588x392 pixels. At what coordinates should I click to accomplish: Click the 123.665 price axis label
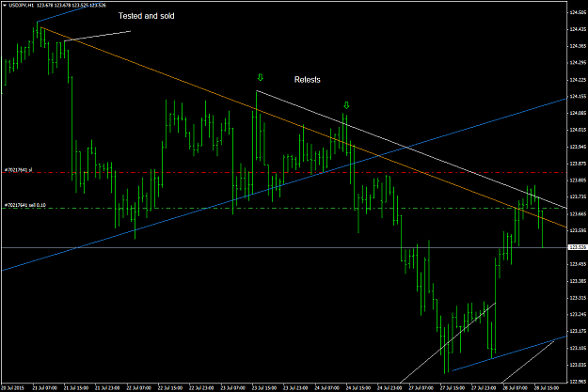tap(578, 214)
